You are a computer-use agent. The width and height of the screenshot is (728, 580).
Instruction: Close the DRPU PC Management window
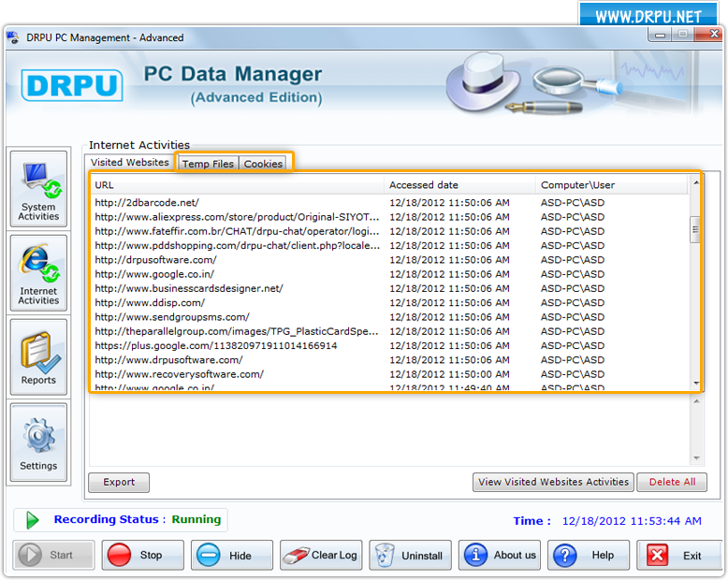(708, 35)
